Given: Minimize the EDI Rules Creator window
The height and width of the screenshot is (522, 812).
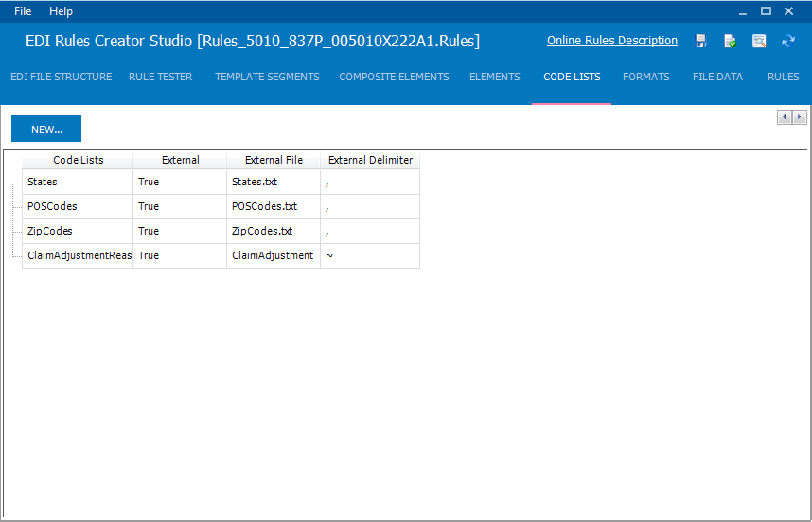Looking at the screenshot, I should (x=743, y=11).
